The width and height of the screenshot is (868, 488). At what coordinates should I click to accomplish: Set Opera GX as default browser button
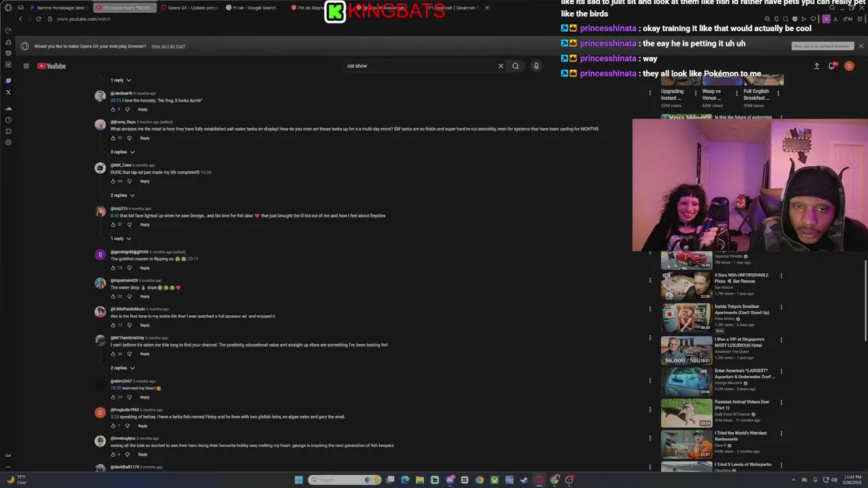coord(822,46)
